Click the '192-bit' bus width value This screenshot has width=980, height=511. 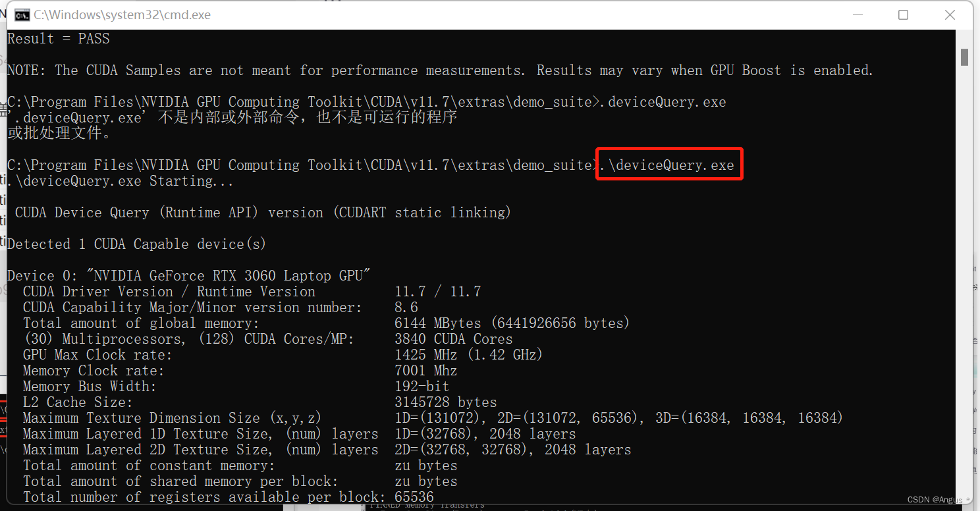[422, 387]
